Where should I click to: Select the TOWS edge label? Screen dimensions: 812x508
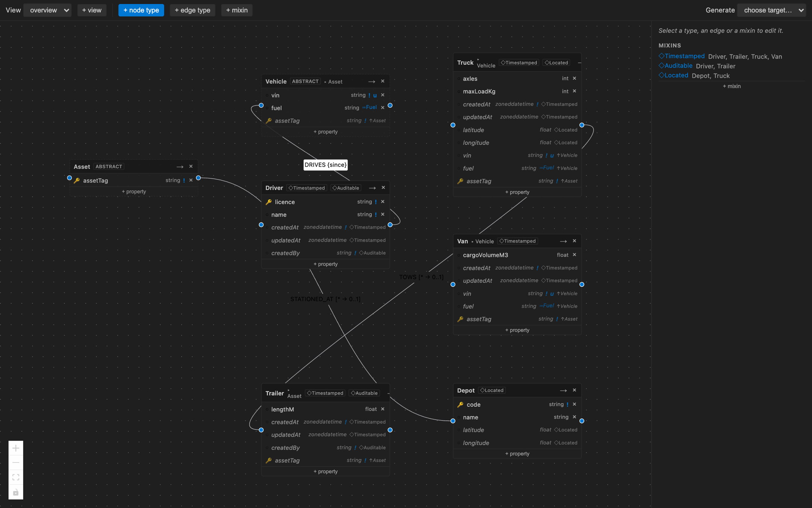(x=421, y=277)
